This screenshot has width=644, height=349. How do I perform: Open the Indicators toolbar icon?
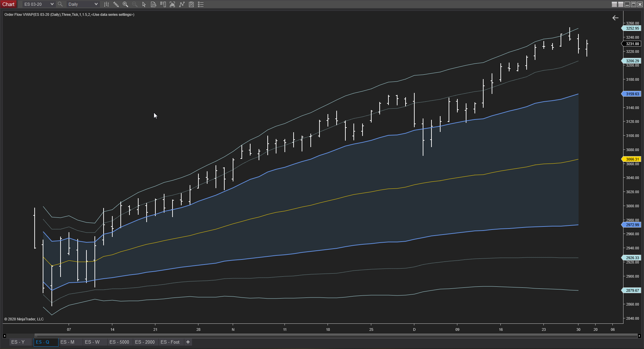172,4
